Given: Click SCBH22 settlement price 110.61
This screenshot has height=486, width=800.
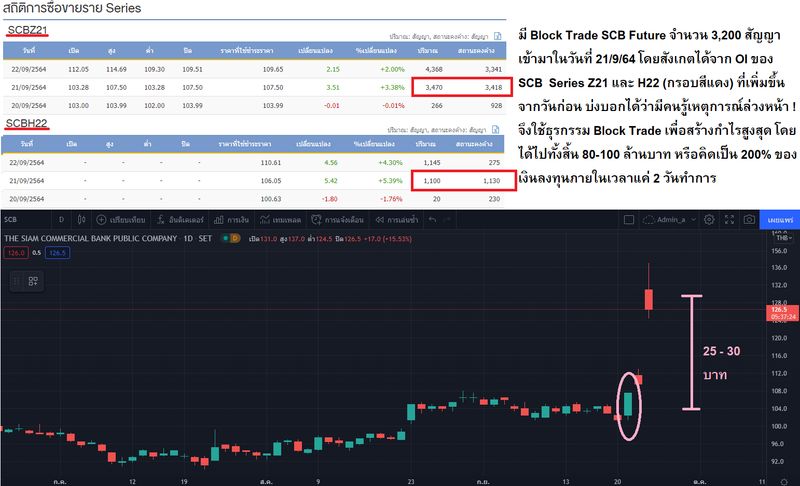Looking at the screenshot, I should [271, 162].
